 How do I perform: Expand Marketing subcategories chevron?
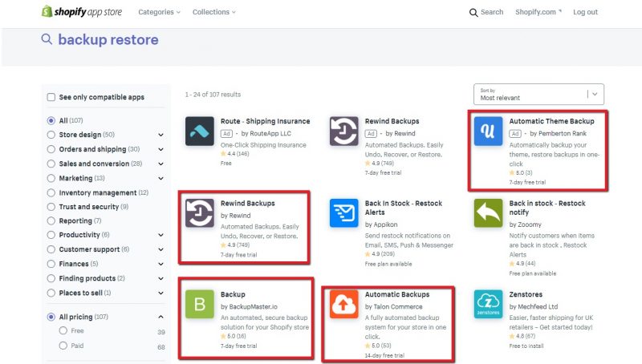click(161, 178)
